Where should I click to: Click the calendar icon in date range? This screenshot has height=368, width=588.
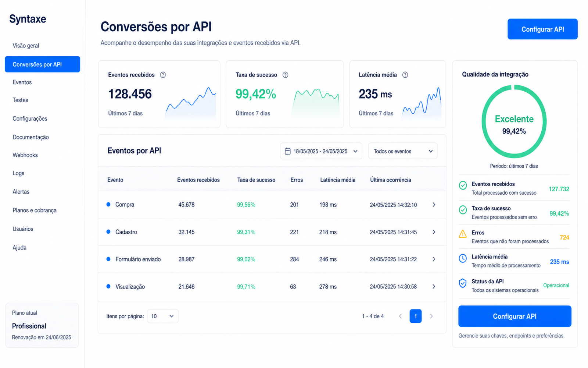point(288,151)
